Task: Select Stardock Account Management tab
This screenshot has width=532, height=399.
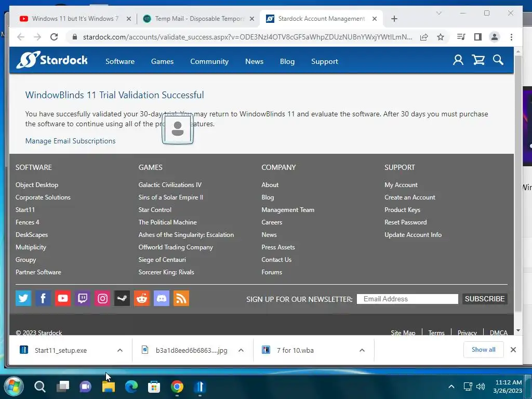Action: (x=321, y=19)
